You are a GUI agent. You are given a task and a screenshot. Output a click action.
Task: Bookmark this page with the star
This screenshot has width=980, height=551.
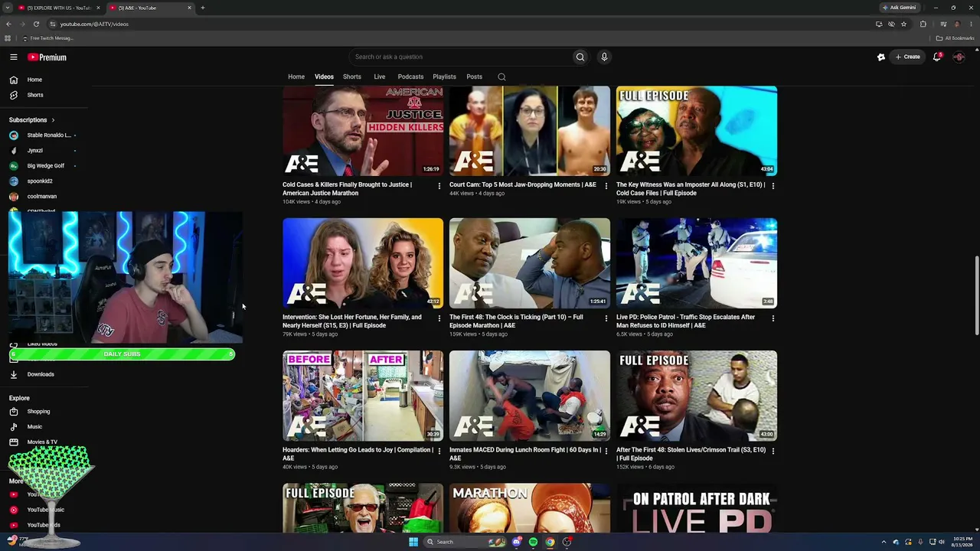tap(903, 24)
